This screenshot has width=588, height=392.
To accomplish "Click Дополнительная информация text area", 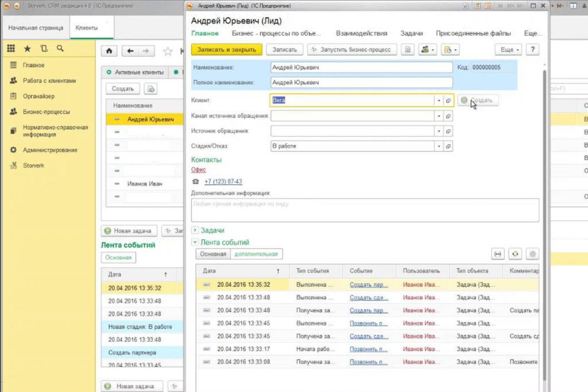I will (x=365, y=210).
